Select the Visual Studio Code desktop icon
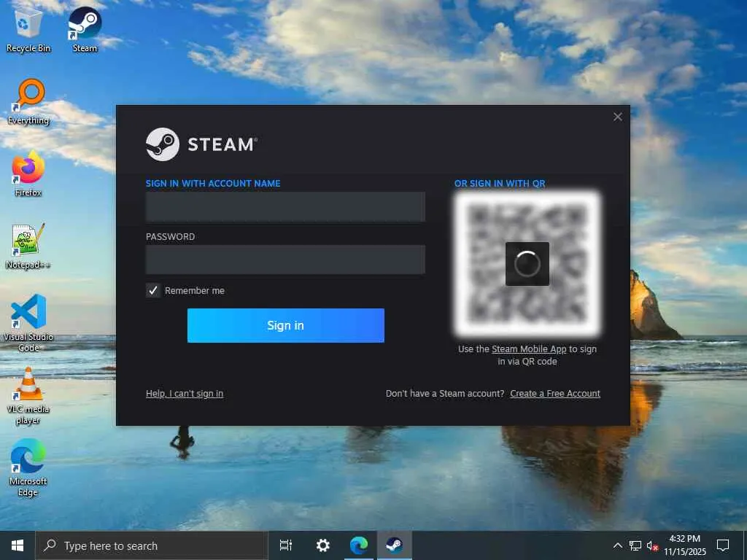747x560 pixels. pos(28,323)
